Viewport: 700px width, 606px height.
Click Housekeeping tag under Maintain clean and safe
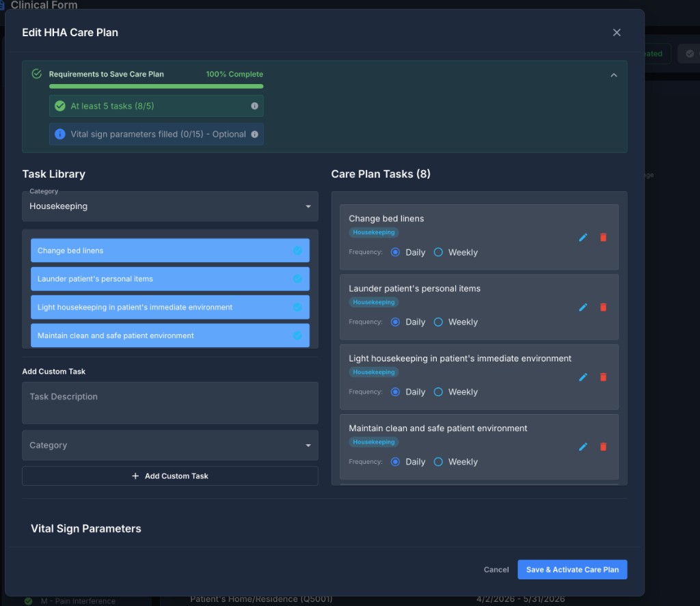pos(374,442)
